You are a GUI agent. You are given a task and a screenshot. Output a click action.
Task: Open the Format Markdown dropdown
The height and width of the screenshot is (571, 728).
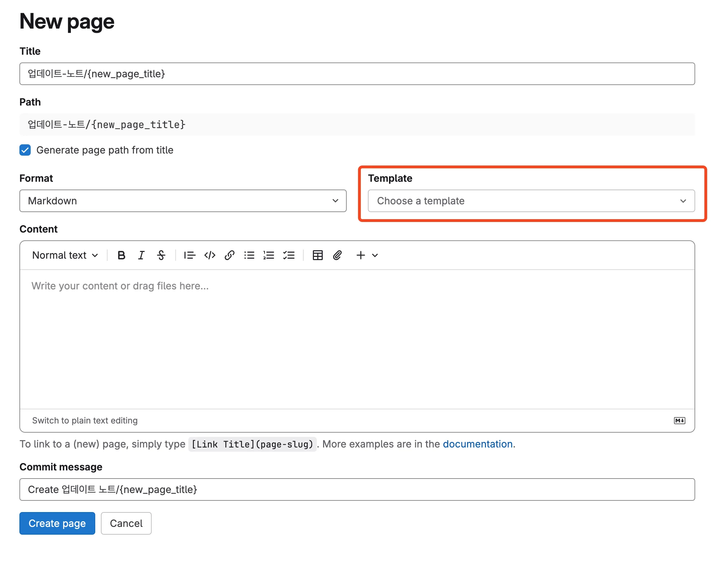click(x=183, y=201)
